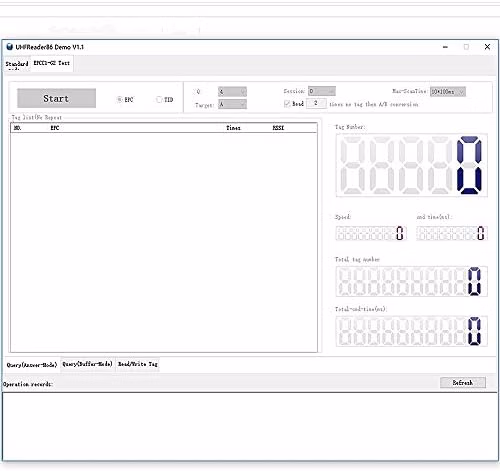Select the TID radio option
The width and height of the screenshot is (500, 471).
(159, 99)
